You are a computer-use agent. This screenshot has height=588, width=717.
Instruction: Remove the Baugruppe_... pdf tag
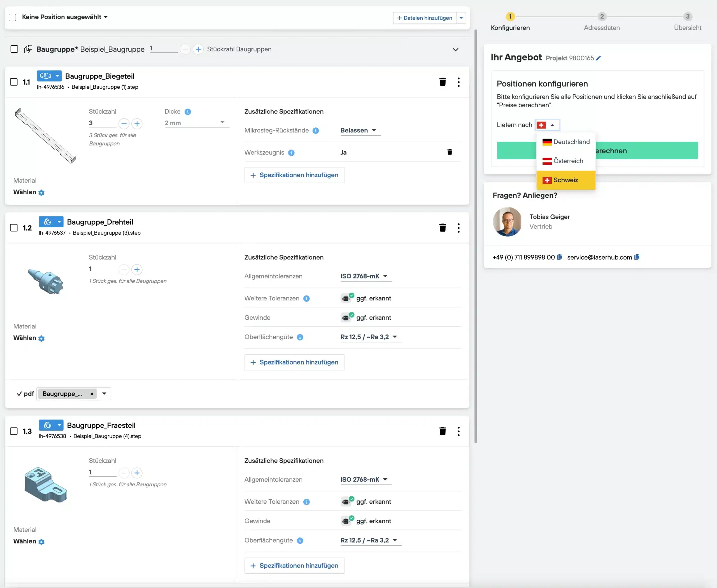[92, 394]
